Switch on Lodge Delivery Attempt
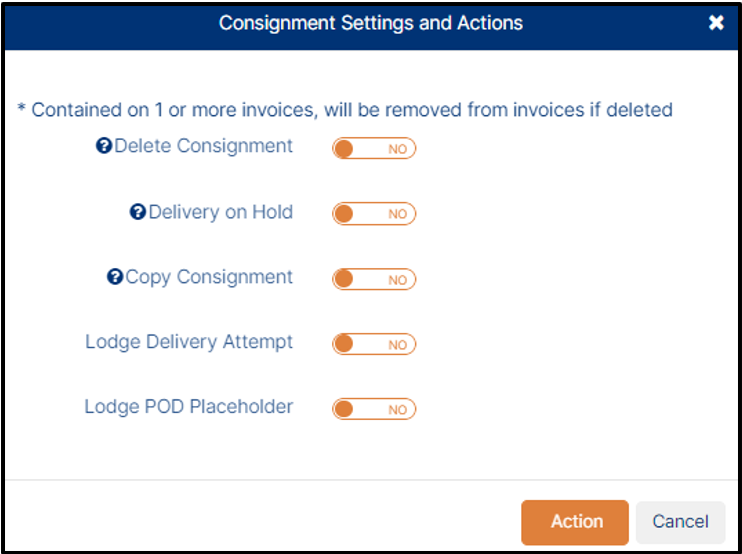 [x=374, y=344]
